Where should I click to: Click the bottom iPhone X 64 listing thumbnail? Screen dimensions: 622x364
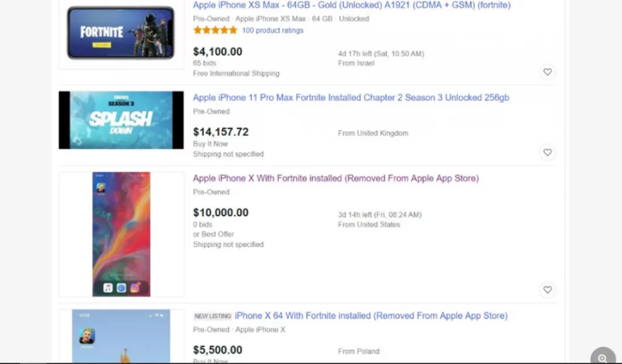121,337
